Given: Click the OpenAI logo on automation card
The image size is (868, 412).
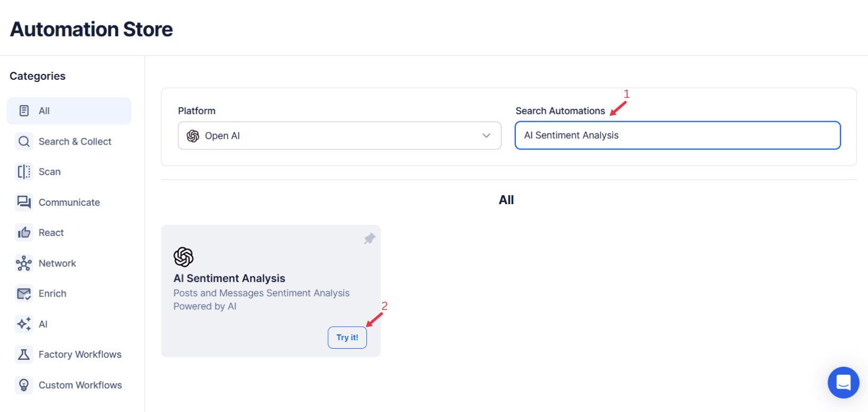Looking at the screenshot, I should click(x=183, y=257).
